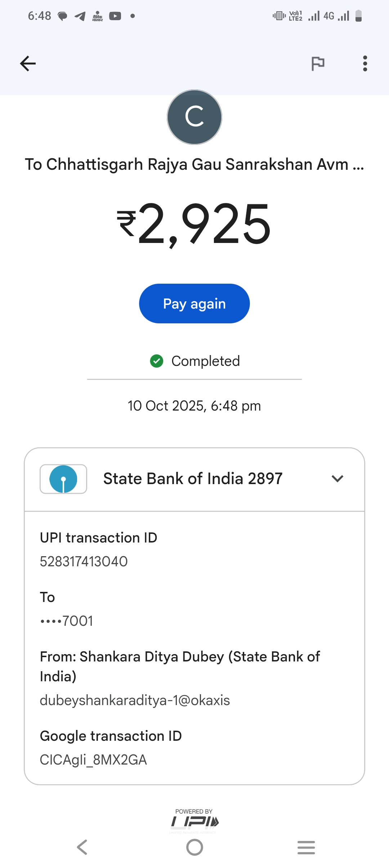Tap the Powered by UPI logo
Viewport: 389px width, 868px height.
coord(194,820)
